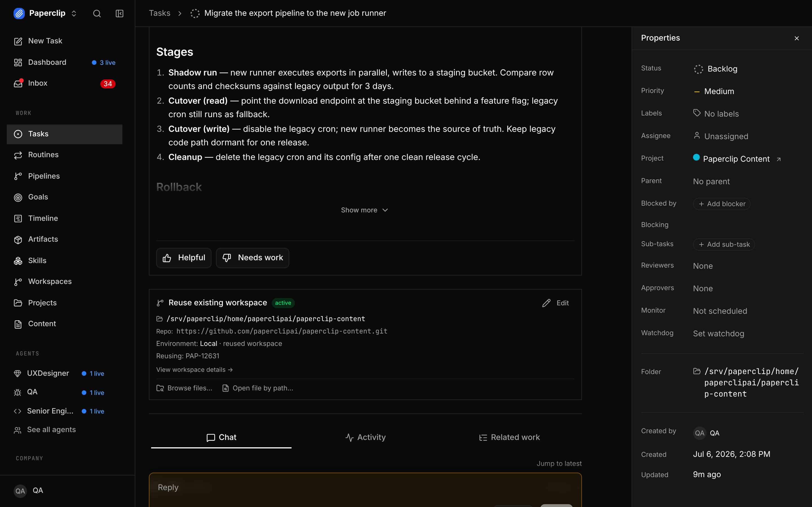
Task: Collapse the sidebar with the panel icon
Action: [120, 14]
